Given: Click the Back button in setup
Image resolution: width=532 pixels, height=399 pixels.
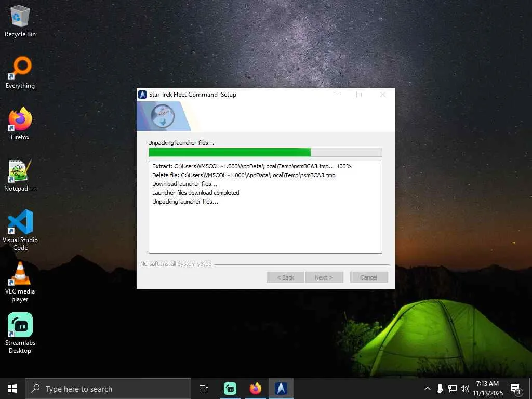Looking at the screenshot, I should (x=285, y=277).
